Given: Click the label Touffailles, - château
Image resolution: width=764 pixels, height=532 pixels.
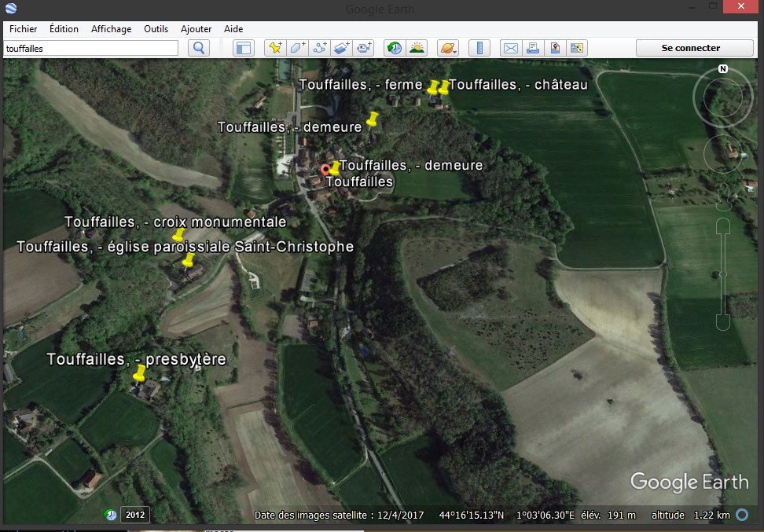Looking at the screenshot, I should (518, 85).
